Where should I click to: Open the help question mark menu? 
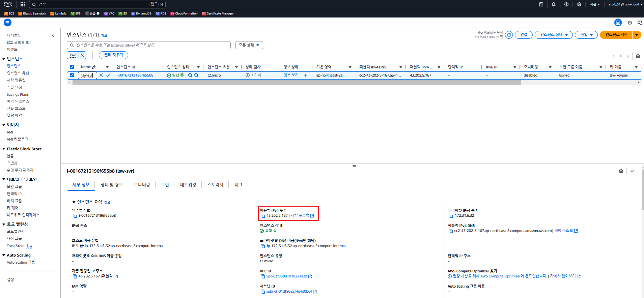click(566, 4)
